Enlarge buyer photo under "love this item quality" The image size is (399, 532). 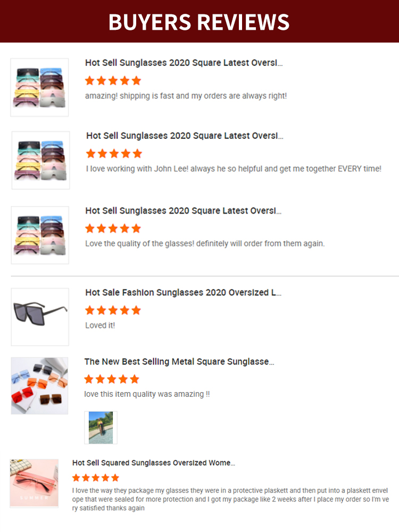pyautogui.click(x=101, y=427)
